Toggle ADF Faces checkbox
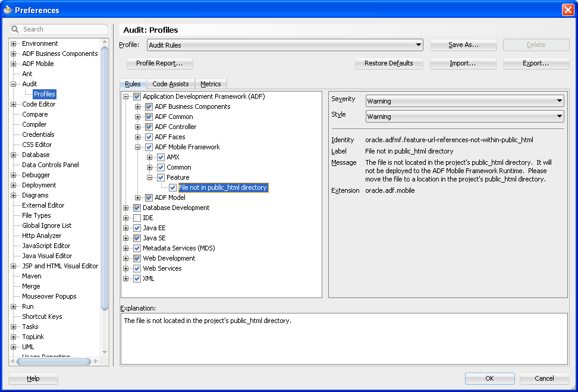This screenshot has height=392, width=578. (149, 137)
